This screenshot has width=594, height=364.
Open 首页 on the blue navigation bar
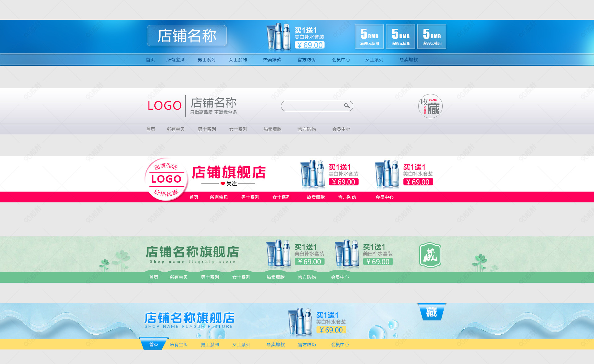[150, 59]
